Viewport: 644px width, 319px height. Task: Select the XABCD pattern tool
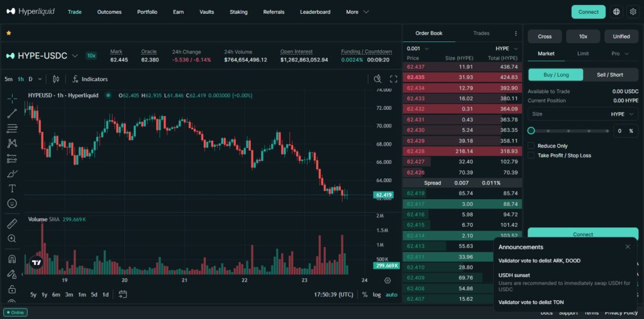coord(13,144)
